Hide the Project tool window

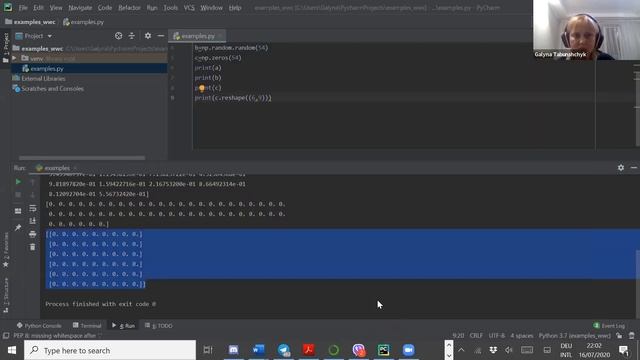[161, 36]
